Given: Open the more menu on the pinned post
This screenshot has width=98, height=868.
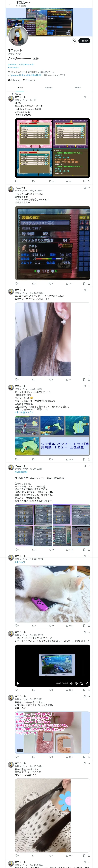Looking at the screenshot, I should [89, 97].
